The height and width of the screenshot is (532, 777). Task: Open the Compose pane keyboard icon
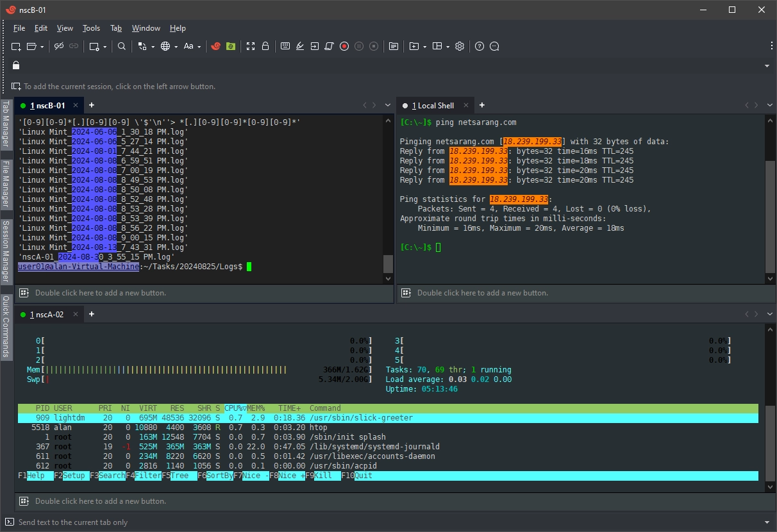point(285,46)
